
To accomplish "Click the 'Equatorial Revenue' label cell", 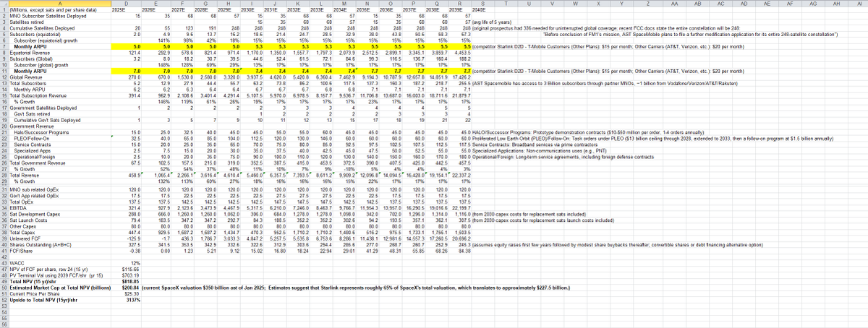I will pos(59,53).
